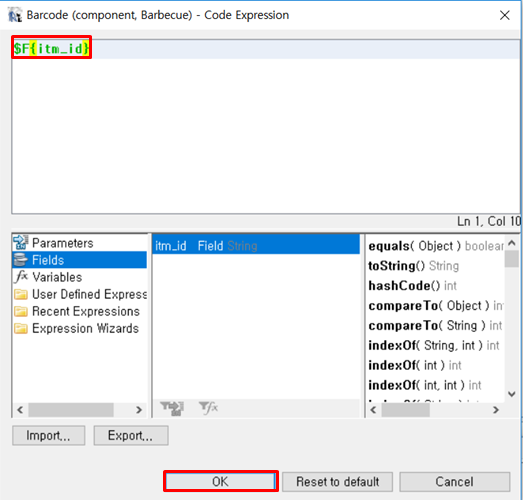Viewport: 523px width, 500px height.
Task: Click the category list scroll left arrow
Action: pos(20,410)
